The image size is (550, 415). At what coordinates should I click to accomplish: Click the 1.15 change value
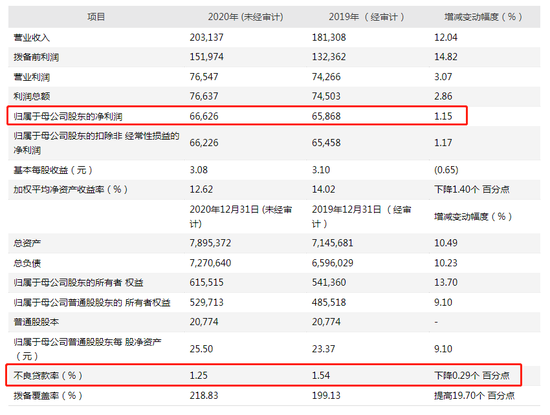443,116
